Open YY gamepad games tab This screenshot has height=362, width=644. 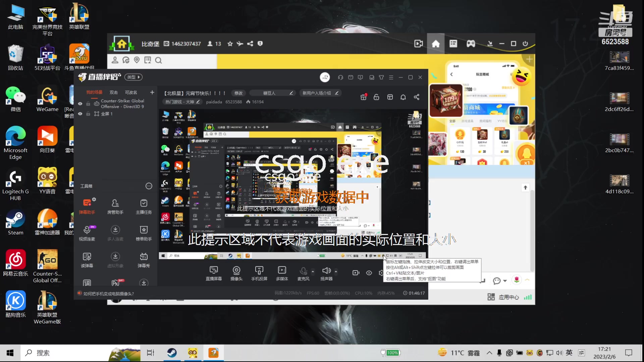pyautogui.click(x=471, y=44)
